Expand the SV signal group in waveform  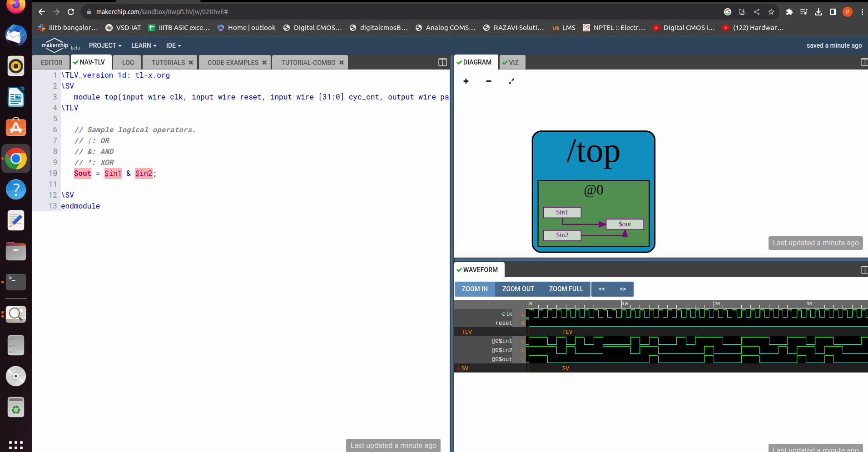point(458,368)
